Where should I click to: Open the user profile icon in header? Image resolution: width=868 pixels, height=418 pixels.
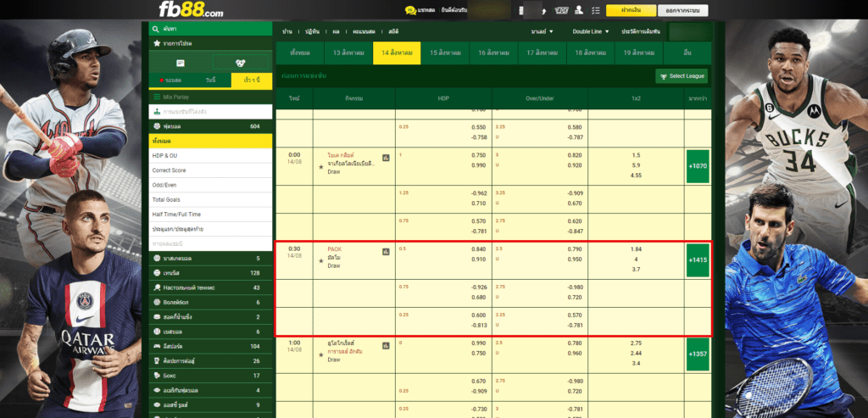point(579,10)
